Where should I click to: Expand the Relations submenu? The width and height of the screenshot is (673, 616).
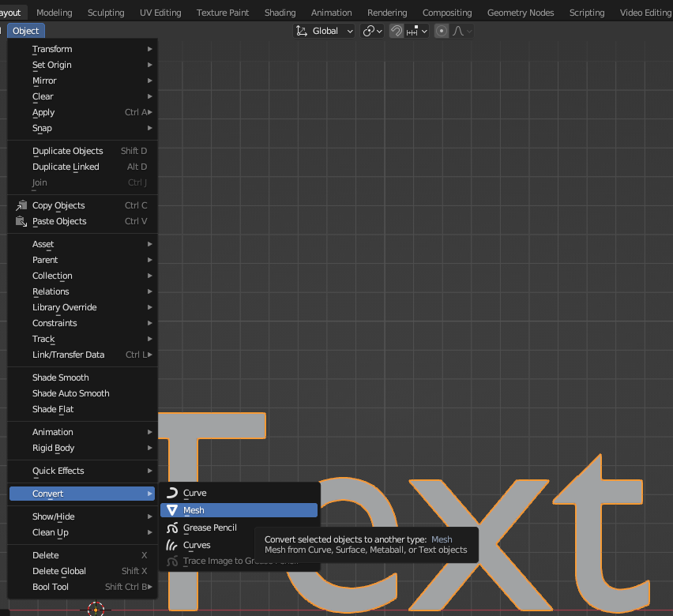point(82,291)
